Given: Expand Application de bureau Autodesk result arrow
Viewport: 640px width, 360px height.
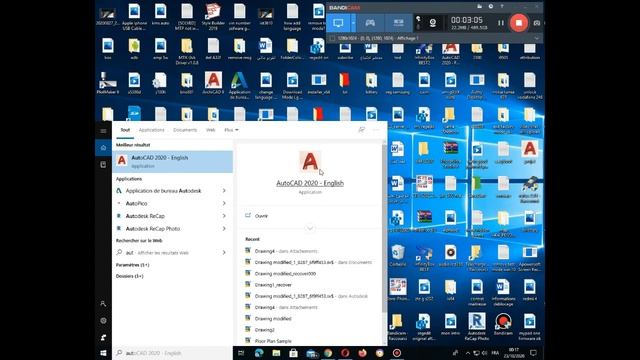Looking at the screenshot, I should [224, 191].
